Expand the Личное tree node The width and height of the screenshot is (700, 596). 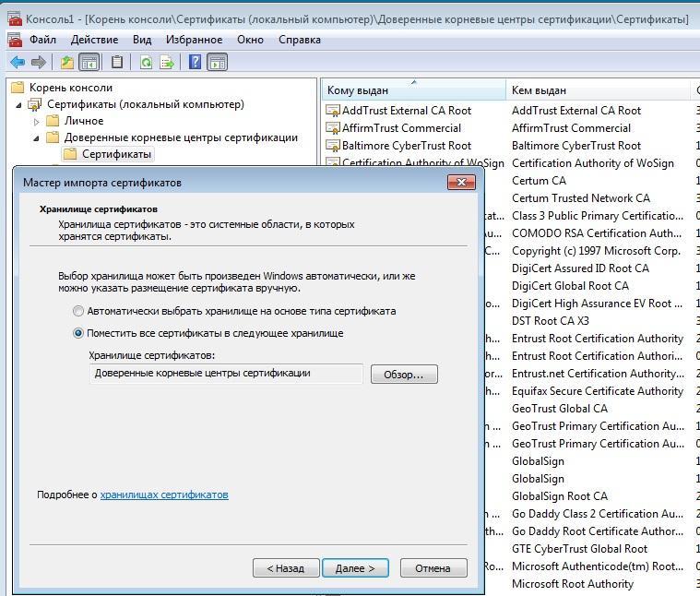[37, 121]
